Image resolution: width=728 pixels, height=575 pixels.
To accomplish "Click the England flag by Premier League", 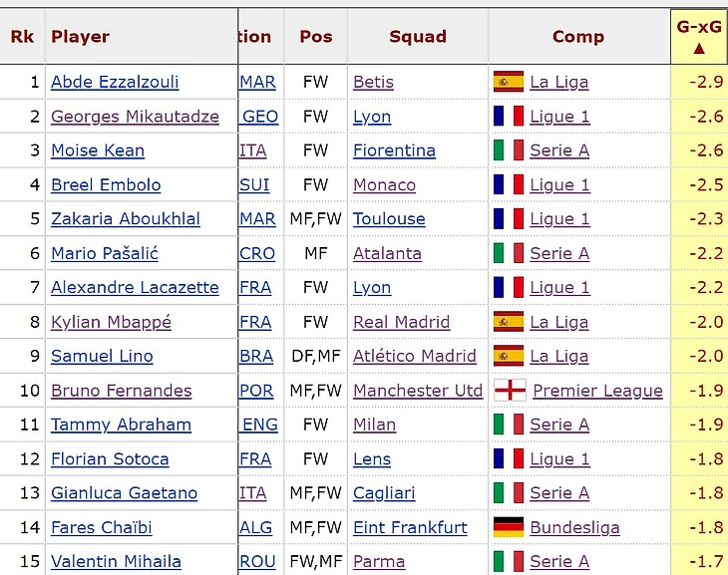I will click(x=510, y=391).
